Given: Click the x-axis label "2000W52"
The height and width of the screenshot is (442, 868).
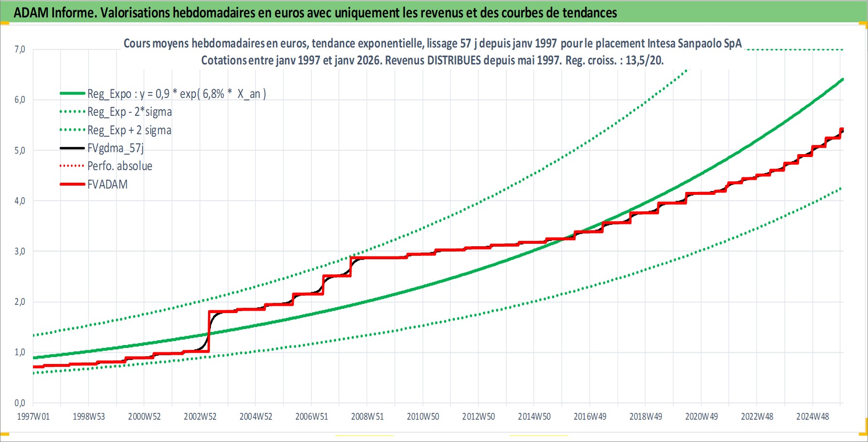Looking at the screenshot, I should click(x=145, y=416).
